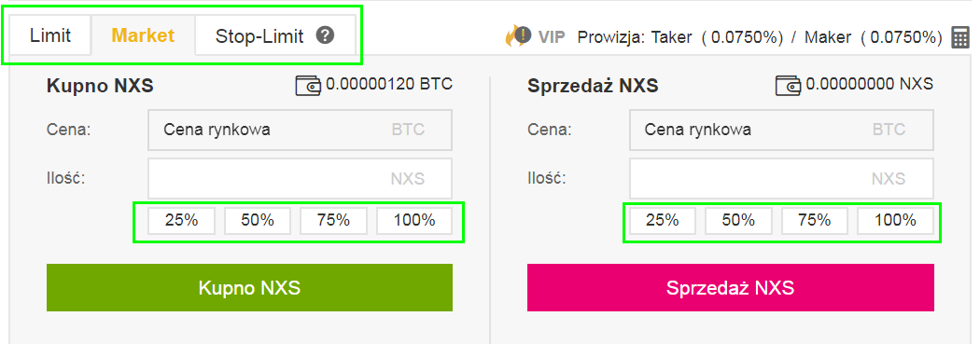The image size is (980, 344).
Task: Set sell amount to 25%
Action: [x=663, y=220]
